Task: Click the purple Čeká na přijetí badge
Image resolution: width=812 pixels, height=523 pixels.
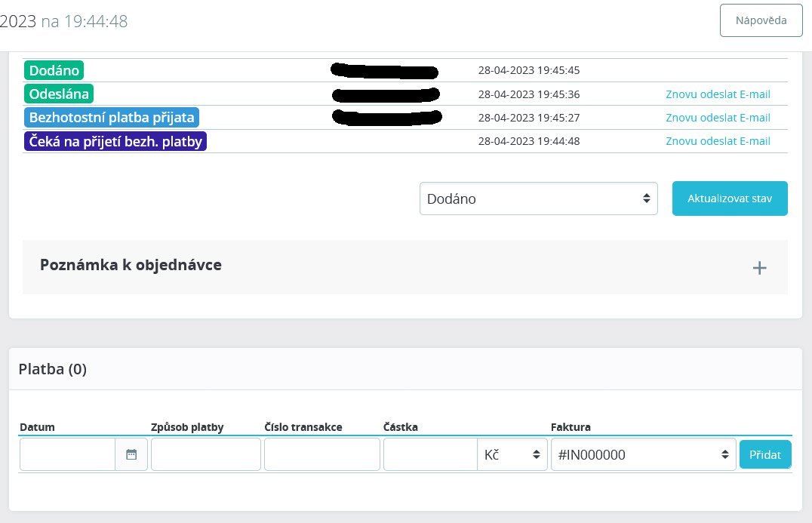Action: (115, 141)
